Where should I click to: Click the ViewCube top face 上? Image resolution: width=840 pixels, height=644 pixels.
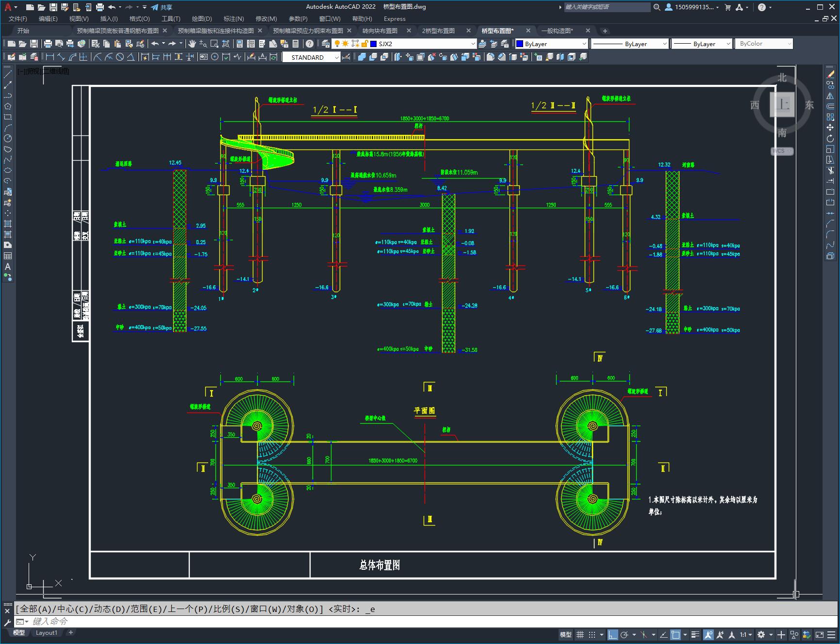pos(782,104)
